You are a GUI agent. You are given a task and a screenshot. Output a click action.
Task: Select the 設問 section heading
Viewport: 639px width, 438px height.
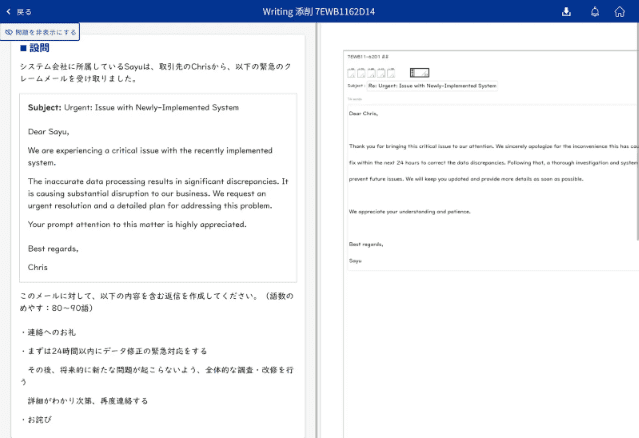35,48
